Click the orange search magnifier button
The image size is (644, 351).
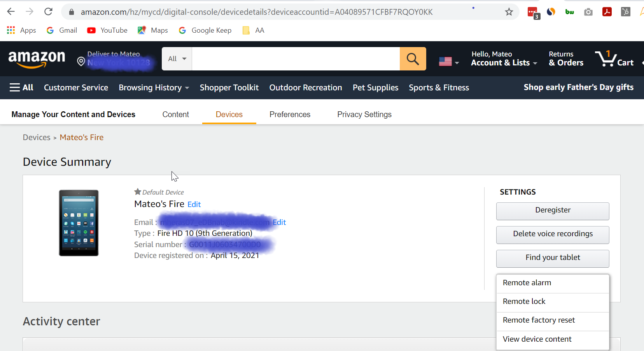[413, 59]
